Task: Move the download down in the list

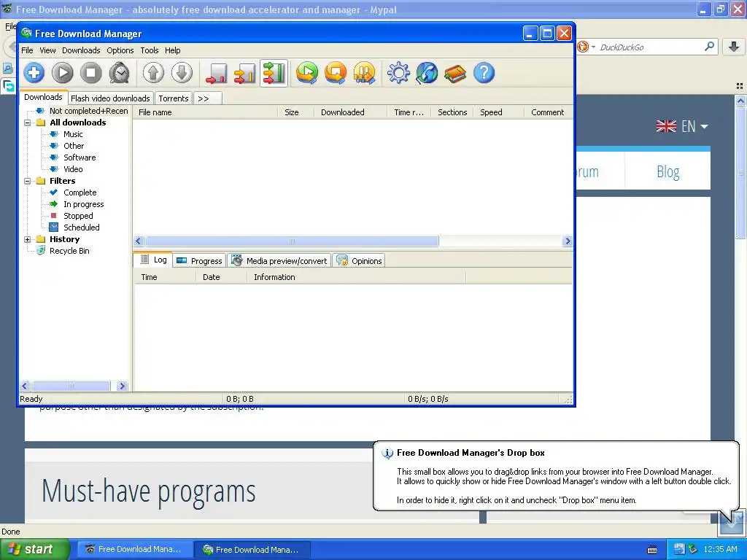Action: tap(182, 73)
